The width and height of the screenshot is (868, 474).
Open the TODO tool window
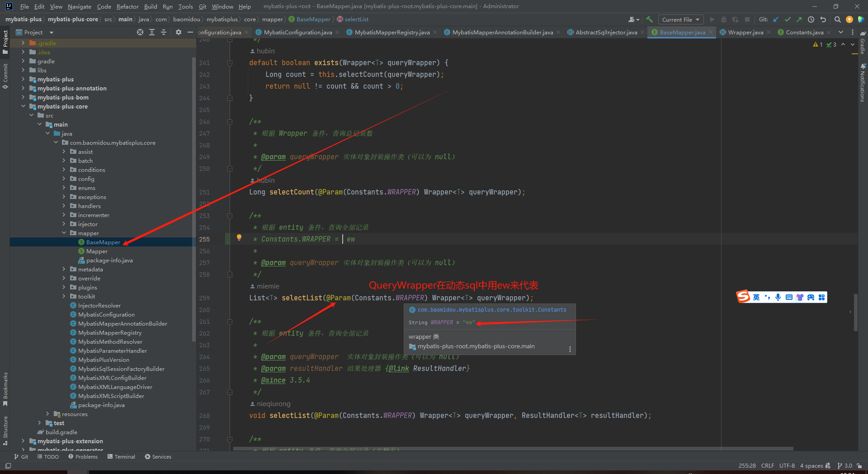pyautogui.click(x=48, y=457)
